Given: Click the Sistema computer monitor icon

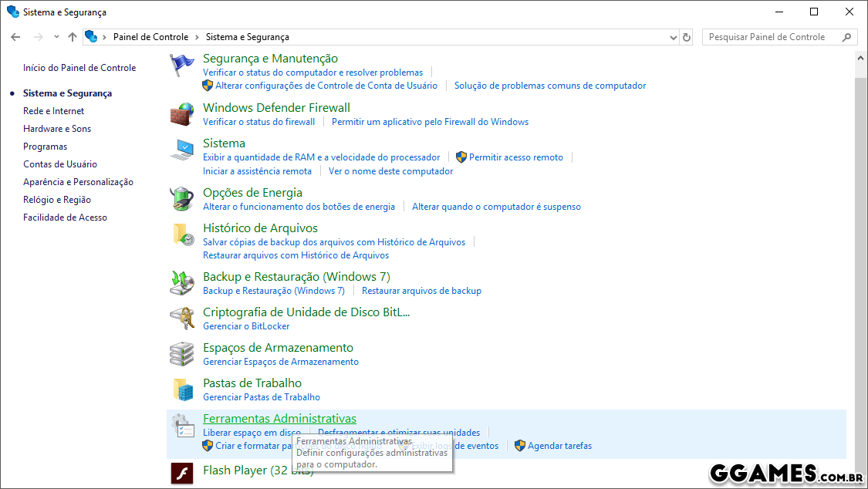Looking at the screenshot, I should tap(182, 150).
